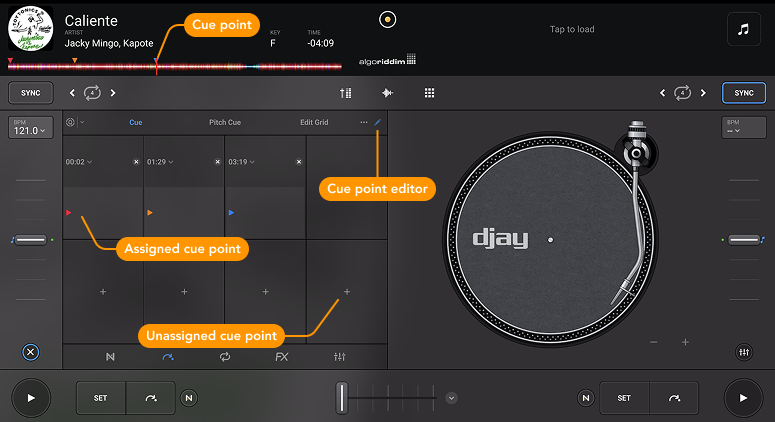Select the FX tab in bottom bar

click(282, 357)
